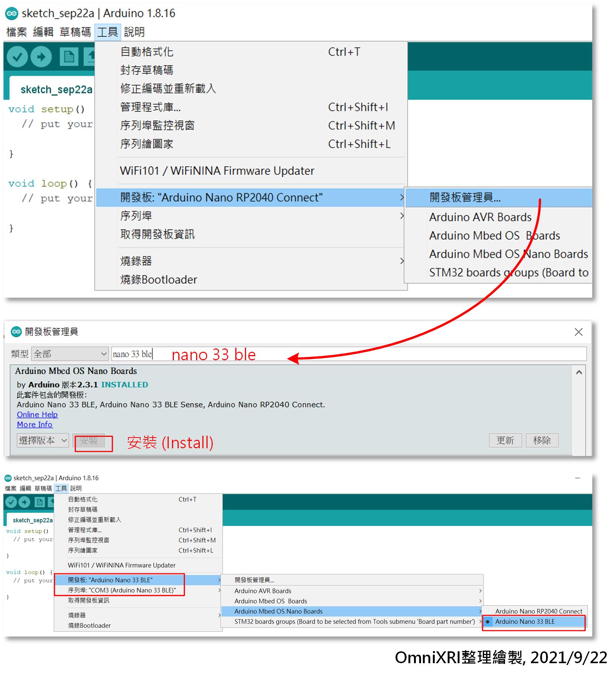Image resolution: width=616 pixels, height=675 pixels.
Task: Select the 開發板: "Arduino Nano 33 BLE" menu entry
Action: coord(138,580)
